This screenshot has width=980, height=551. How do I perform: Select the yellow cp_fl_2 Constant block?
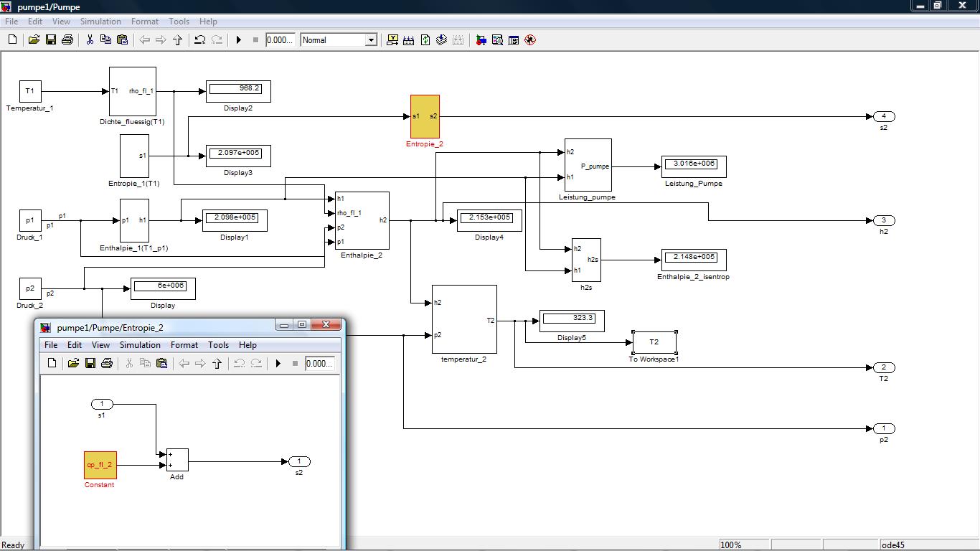pyautogui.click(x=100, y=465)
